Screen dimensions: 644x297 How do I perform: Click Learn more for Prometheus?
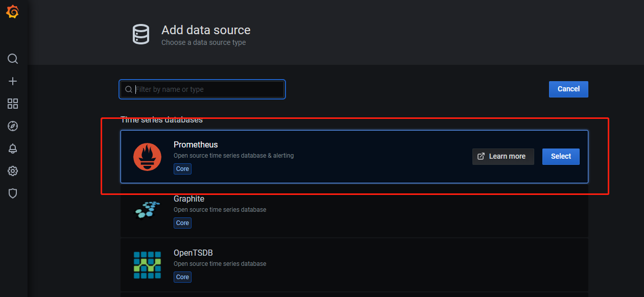pyautogui.click(x=503, y=157)
